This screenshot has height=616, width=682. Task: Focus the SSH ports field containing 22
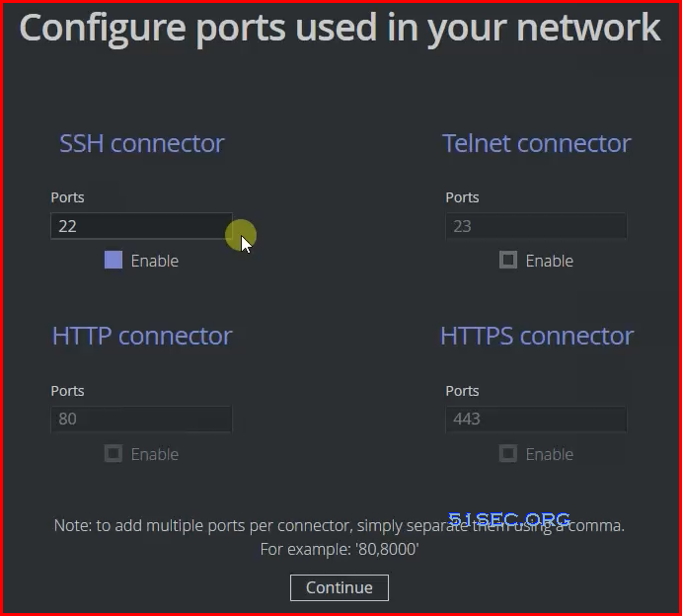click(141, 226)
